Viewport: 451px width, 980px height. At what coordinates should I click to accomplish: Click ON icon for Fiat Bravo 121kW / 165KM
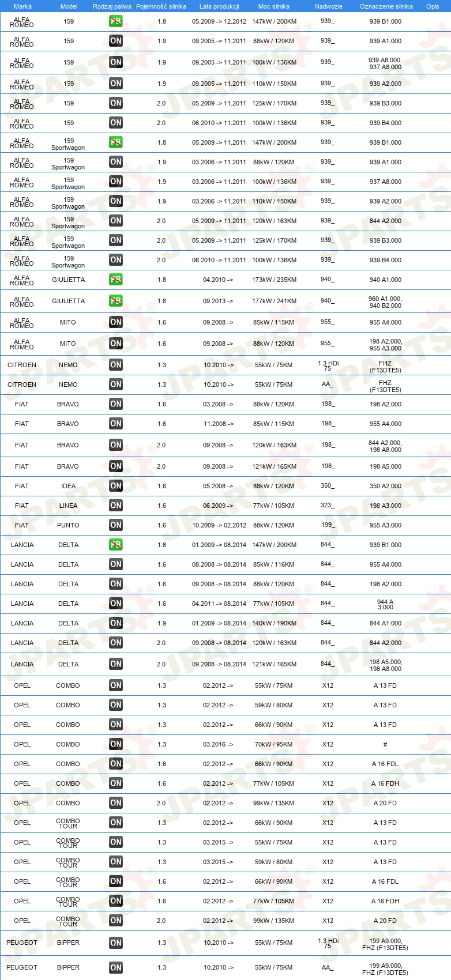(116, 466)
